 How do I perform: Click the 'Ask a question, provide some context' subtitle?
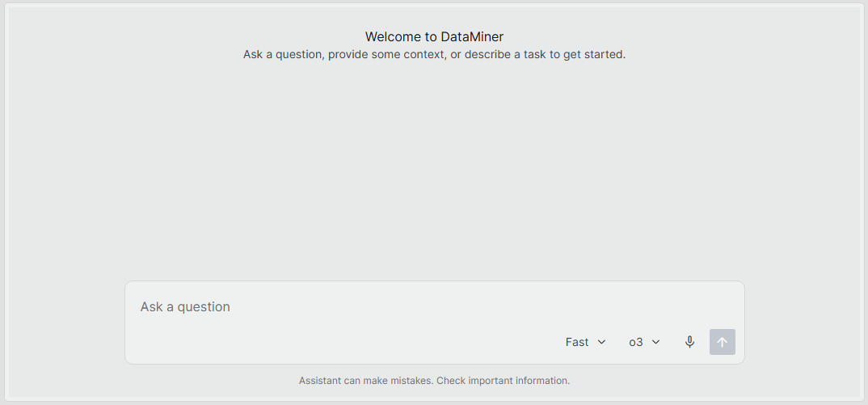coord(434,55)
